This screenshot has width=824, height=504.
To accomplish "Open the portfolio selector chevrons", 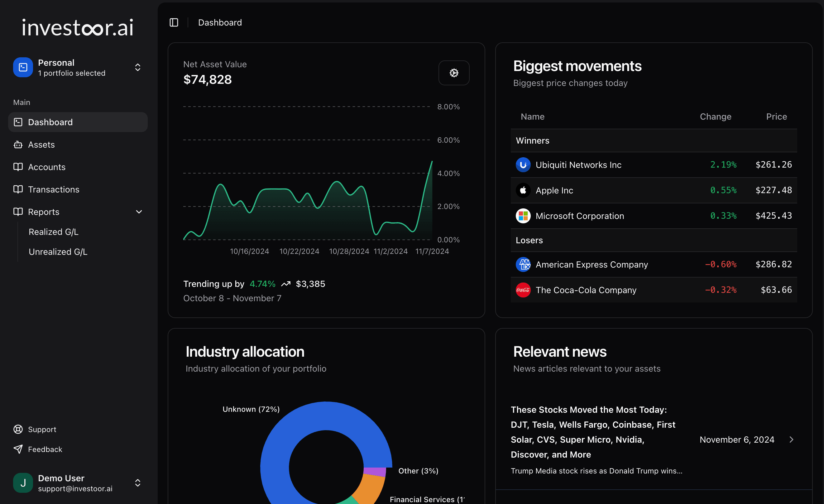I will pyautogui.click(x=137, y=67).
